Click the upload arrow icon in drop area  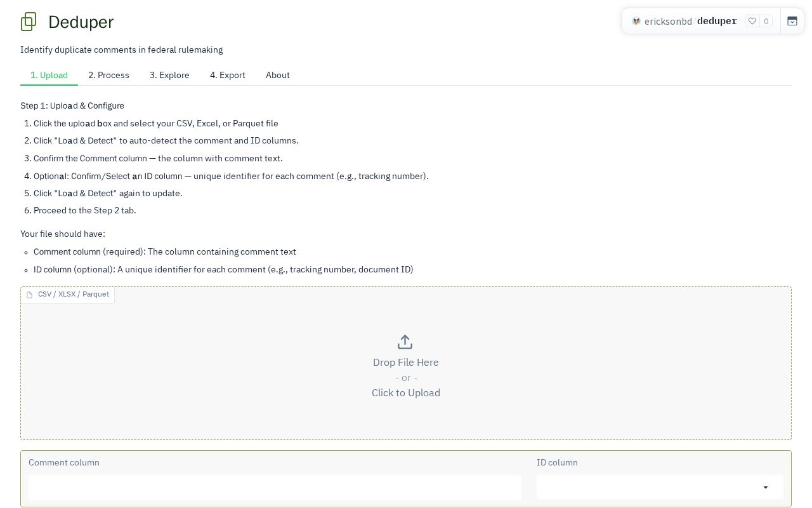tap(405, 342)
